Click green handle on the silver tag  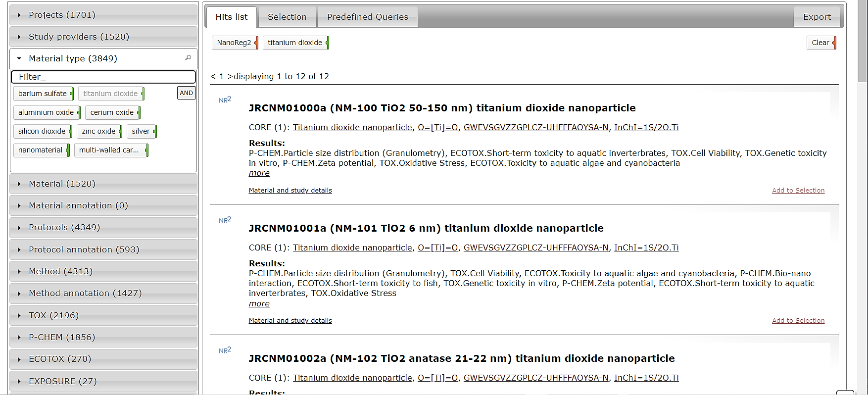tap(155, 131)
